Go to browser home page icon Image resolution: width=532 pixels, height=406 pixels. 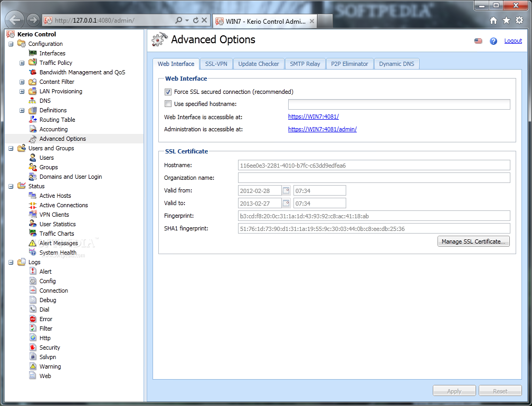493,21
